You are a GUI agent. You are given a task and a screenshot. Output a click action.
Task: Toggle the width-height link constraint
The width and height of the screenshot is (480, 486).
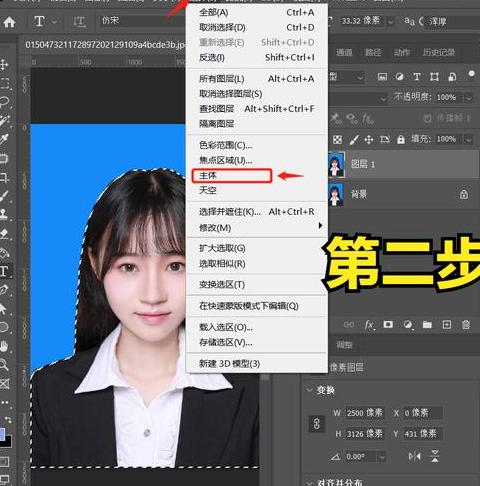(317, 424)
